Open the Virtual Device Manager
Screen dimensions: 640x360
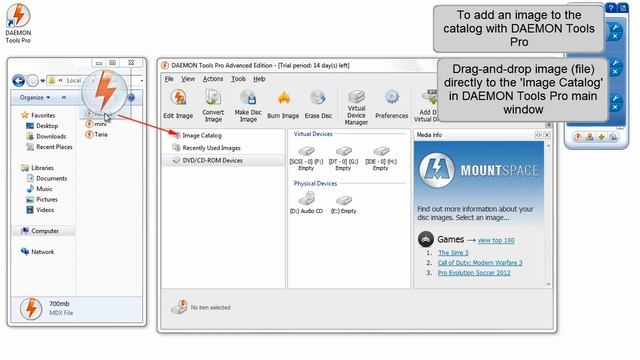pos(356,107)
